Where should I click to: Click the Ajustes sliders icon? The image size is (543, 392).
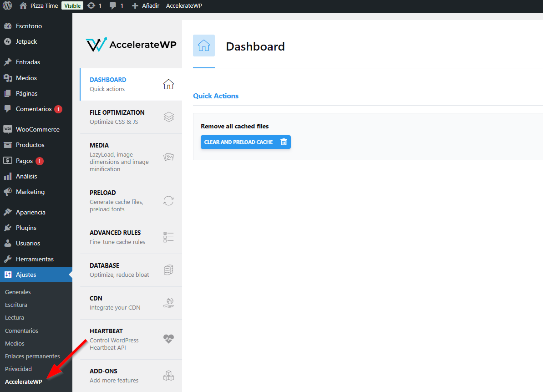point(8,275)
